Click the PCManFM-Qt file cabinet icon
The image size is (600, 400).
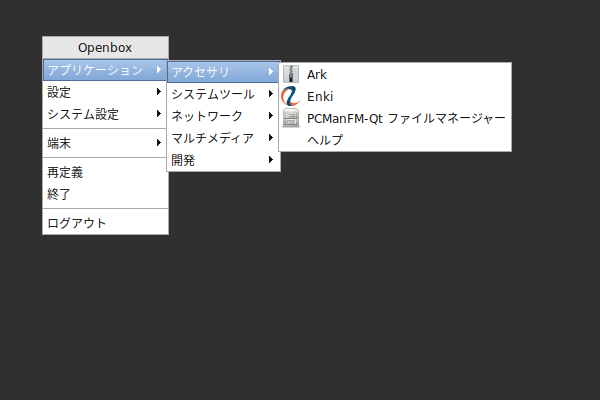point(291,118)
